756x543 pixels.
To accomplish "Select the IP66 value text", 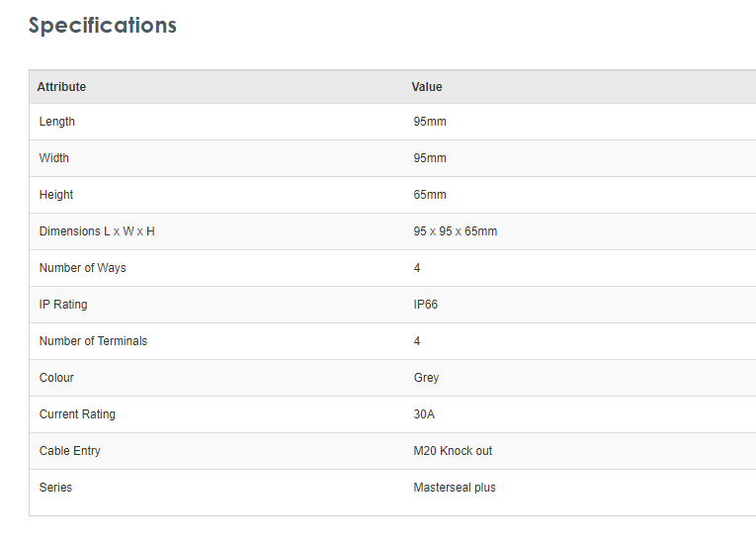I will pos(426,305).
